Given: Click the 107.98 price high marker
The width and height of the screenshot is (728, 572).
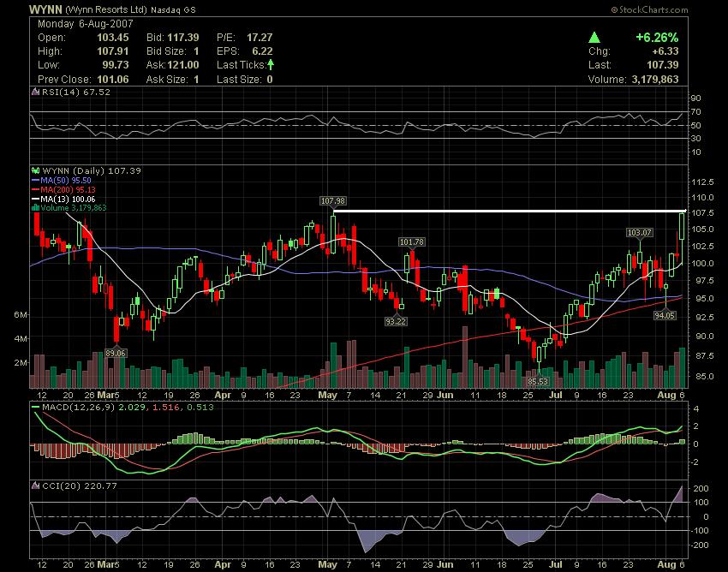Looking at the screenshot, I should (333, 200).
